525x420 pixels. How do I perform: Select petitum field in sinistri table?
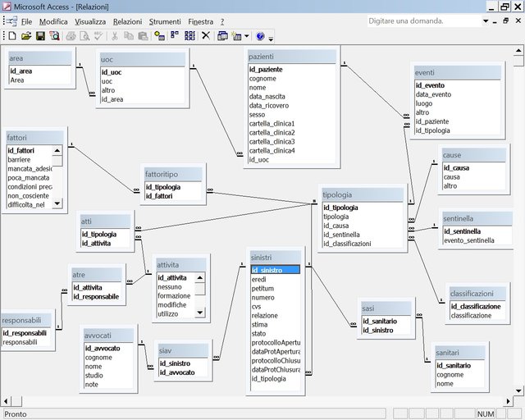click(262, 288)
